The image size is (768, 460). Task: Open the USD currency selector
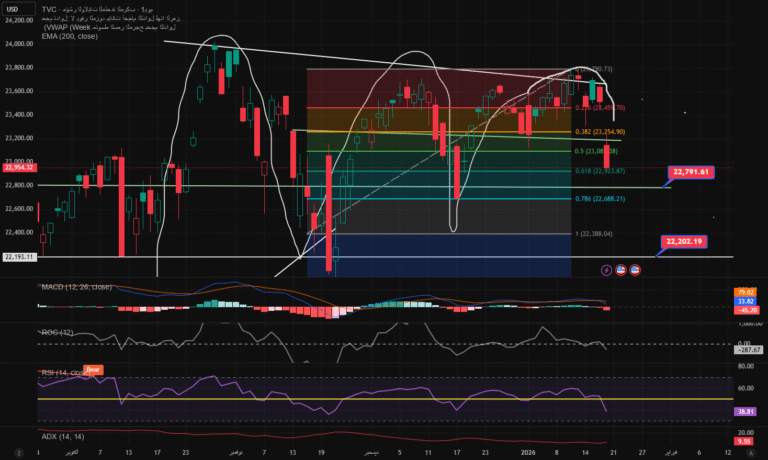(13, 9)
